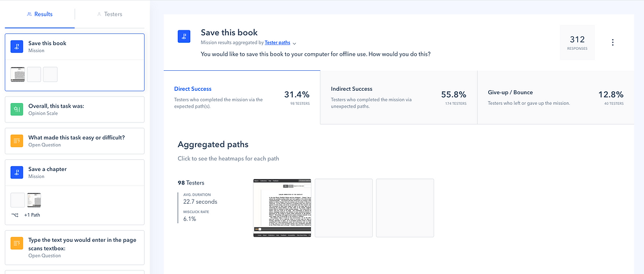Expand the Tester paths aggregation dropdown
Viewport: 644px width, 274px height.
pos(294,43)
